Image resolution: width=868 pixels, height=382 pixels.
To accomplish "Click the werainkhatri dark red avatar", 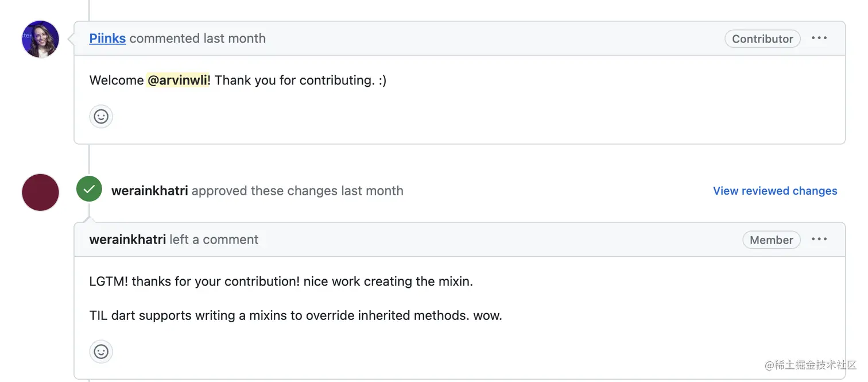I will pyautogui.click(x=40, y=192).
